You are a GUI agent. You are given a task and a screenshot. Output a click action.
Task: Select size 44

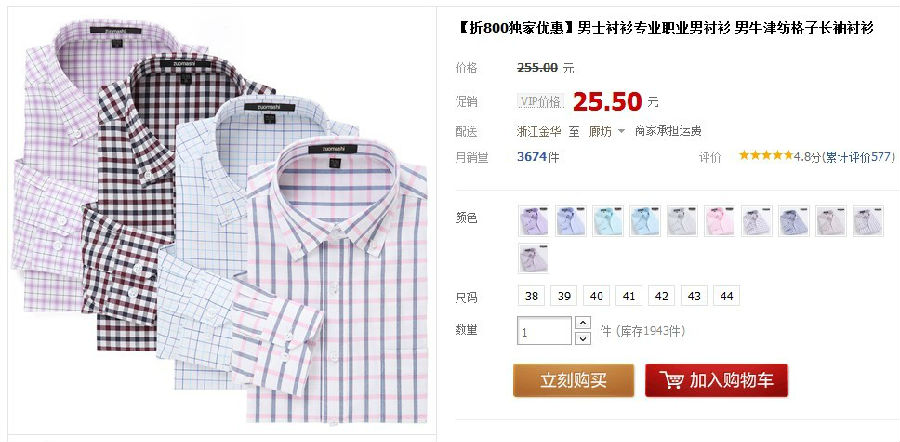point(727,296)
